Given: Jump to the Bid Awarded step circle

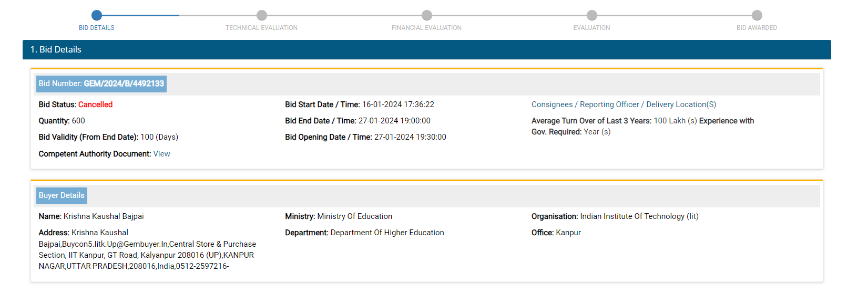Looking at the screenshot, I should (x=757, y=15).
